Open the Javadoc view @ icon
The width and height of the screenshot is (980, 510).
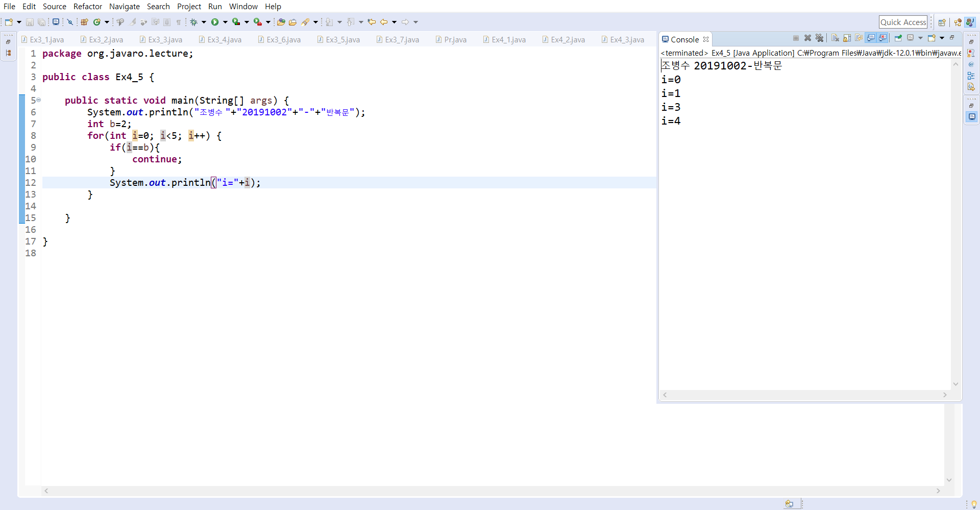tap(971, 64)
